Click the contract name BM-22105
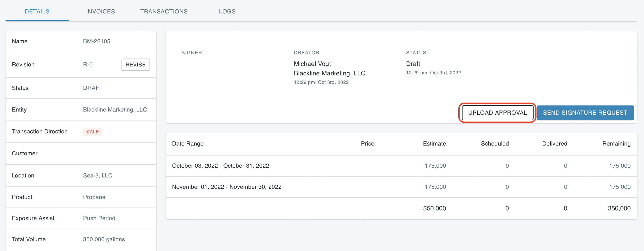This screenshot has width=644, height=251. pos(96,41)
